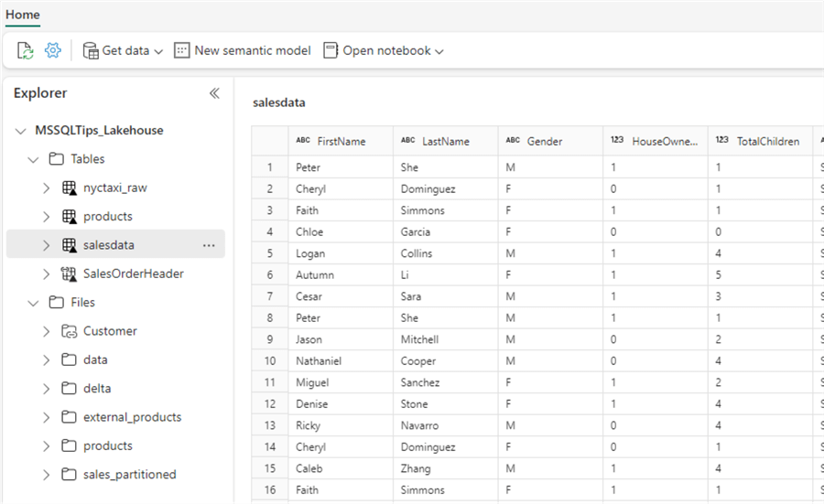Viewport: 824px width, 504px height.
Task: Select the salesdata table in Explorer
Action: [109, 245]
